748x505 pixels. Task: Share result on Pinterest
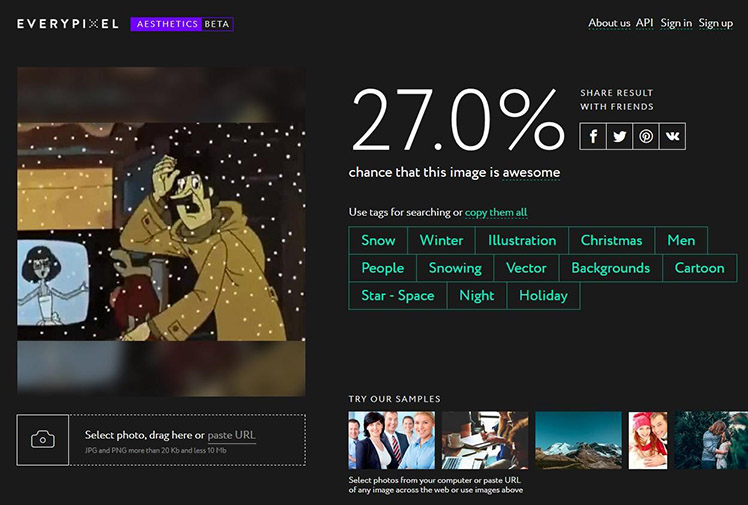pos(646,136)
